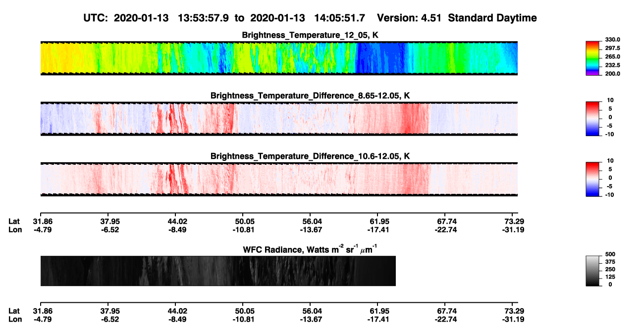This screenshot has width=644, height=330.
Task: Select the 'Brightness_Temperature_Difference_8.65-12.05, K' title
Action: point(310,95)
